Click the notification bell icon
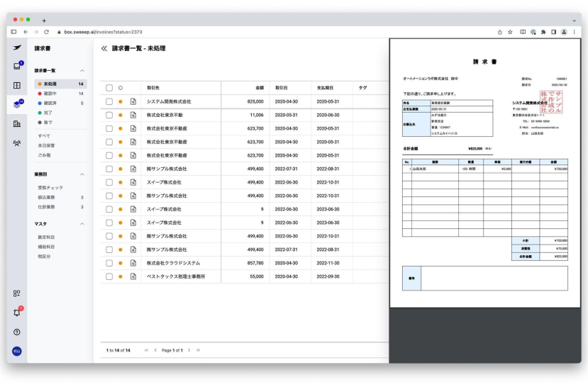This screenshot has width=588, height=387. [17, 313]
